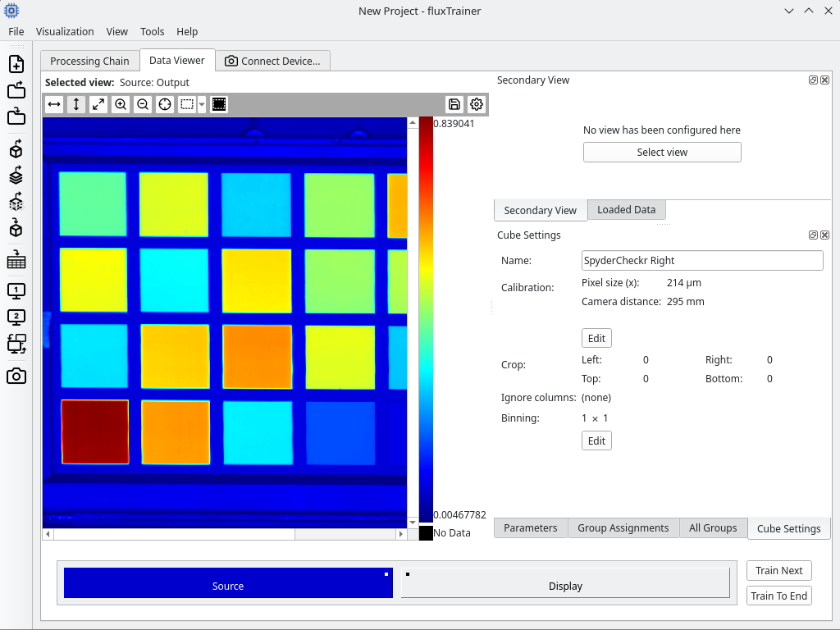Fit whole image with diagonal arrows icon
Image resolution: width=840 pixels, height=630 pixels.
(x=98, y=104)
